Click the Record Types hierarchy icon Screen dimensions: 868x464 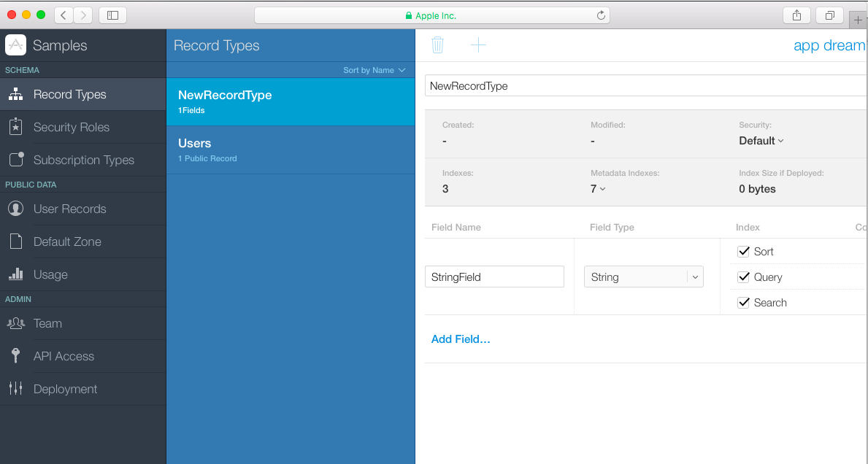pyautogui.click(x=15, y=94)
